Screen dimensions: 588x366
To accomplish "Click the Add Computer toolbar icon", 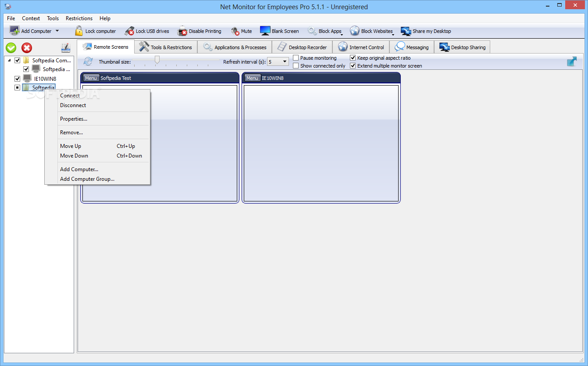I will click(x=14, y=31).
